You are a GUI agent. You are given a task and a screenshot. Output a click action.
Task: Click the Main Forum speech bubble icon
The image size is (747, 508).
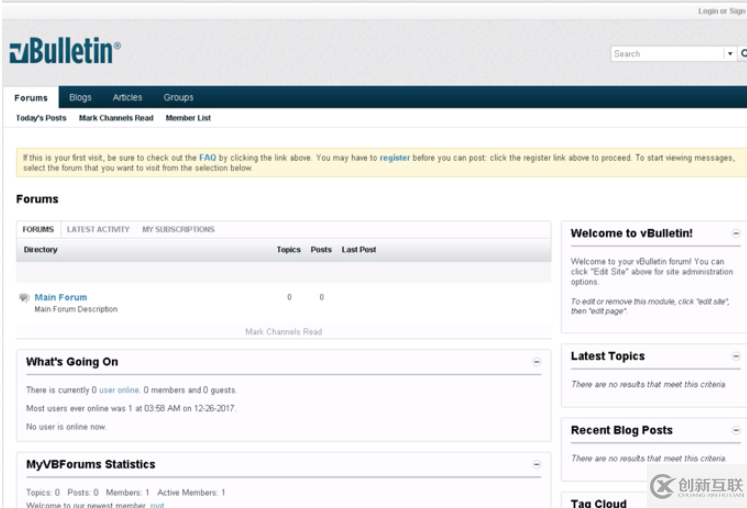pos(24,298)
